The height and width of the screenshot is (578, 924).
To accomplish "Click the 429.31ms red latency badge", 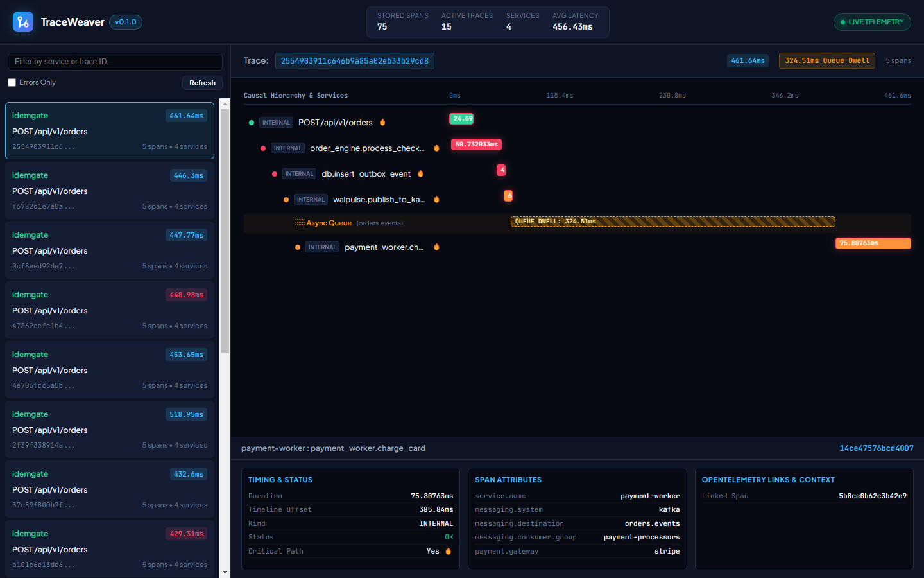I will (x=187, y=534).
